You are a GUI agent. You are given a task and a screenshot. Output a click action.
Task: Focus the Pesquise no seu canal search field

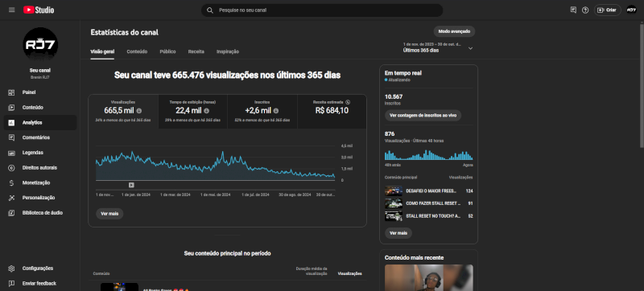322,10
